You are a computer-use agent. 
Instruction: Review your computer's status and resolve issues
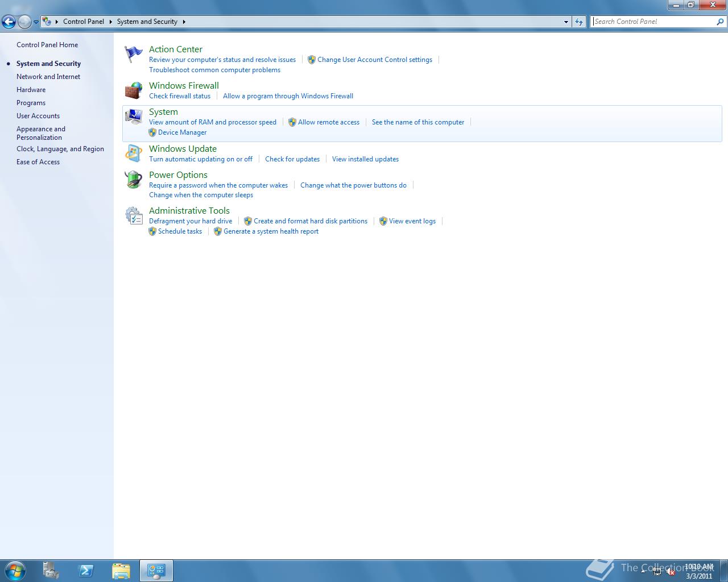tap(222, 60)
